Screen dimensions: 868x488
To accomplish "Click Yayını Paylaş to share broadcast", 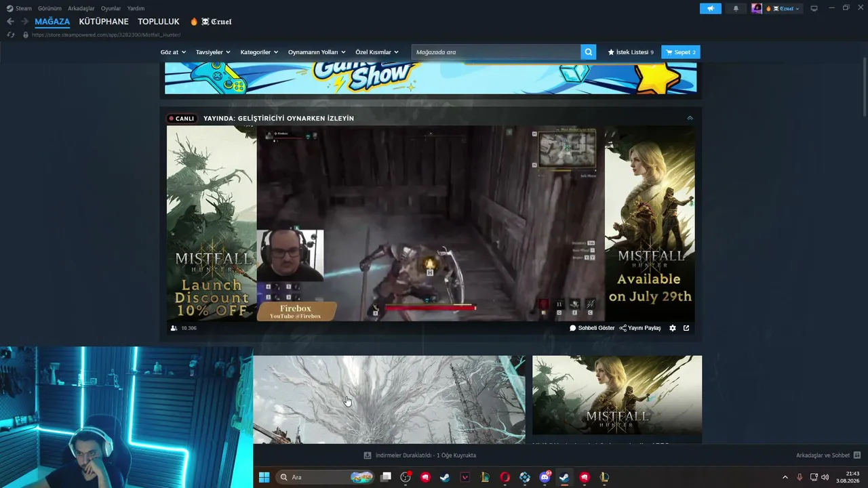I will [640, 328].
